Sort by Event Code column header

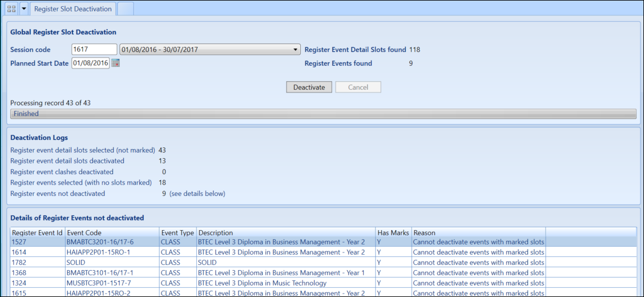pos(112,233)
